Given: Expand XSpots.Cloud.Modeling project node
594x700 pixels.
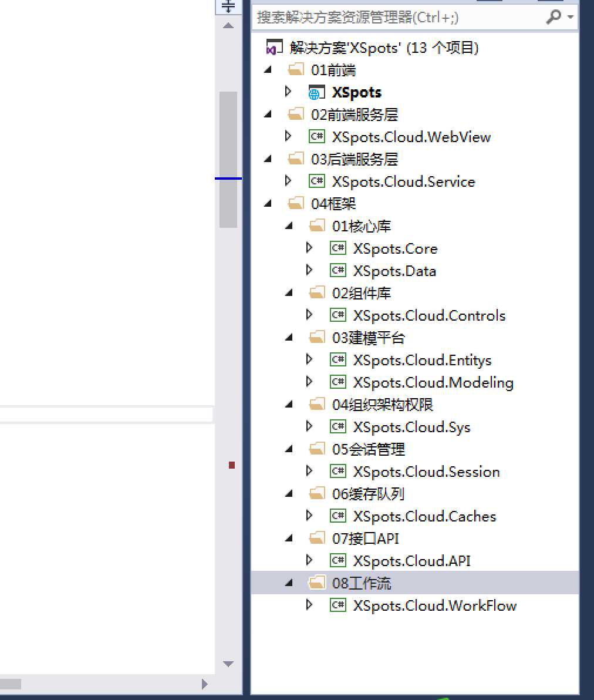Looking at the screenshot, I should [x=309, y=382].
